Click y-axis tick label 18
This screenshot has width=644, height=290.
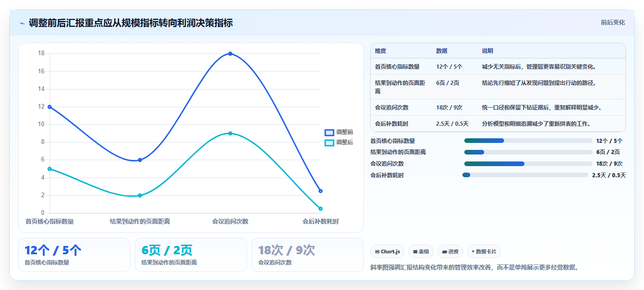(41, 53)
